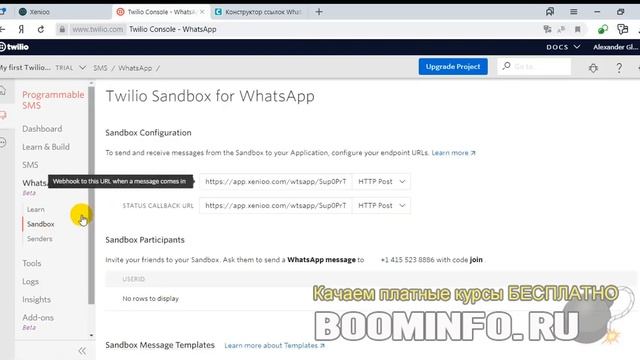This screenshot has height=360, width=640.
Task: Click the Programmable SMS heading
Action: (x=53, y=100)
